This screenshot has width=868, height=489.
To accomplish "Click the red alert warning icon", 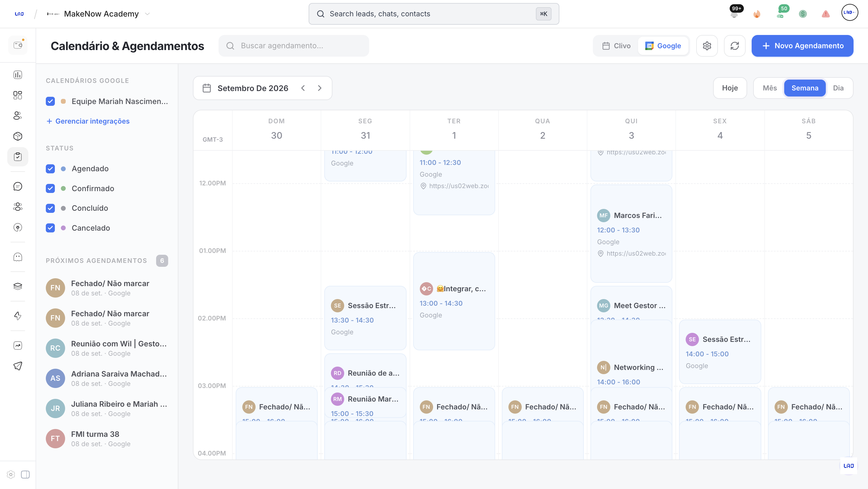I will [x=826, y=14].
